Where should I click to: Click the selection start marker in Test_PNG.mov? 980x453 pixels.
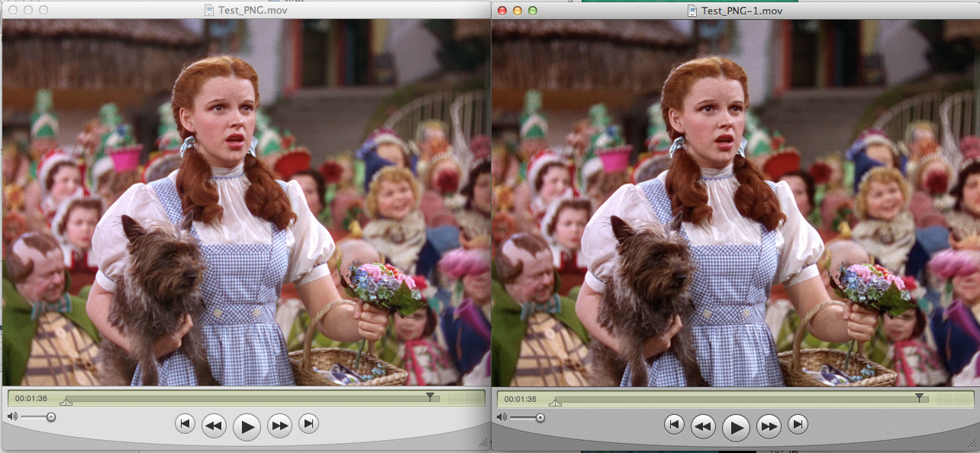point(66,401)
